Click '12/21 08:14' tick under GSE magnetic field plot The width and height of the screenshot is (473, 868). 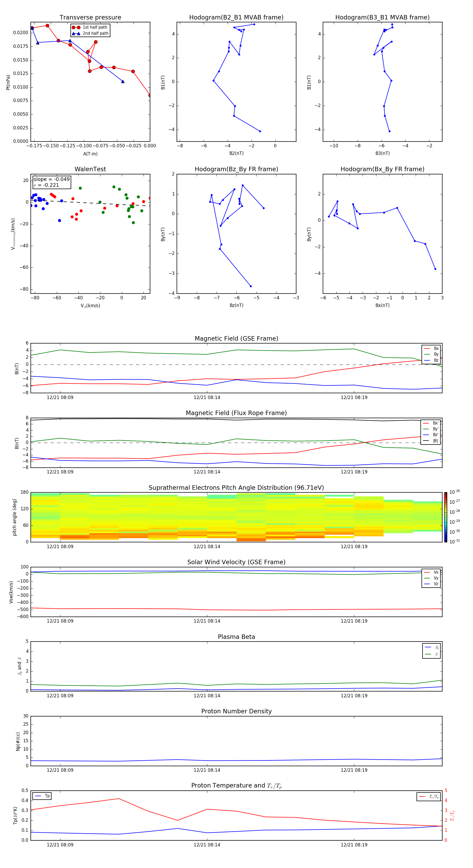pos(207,398)
